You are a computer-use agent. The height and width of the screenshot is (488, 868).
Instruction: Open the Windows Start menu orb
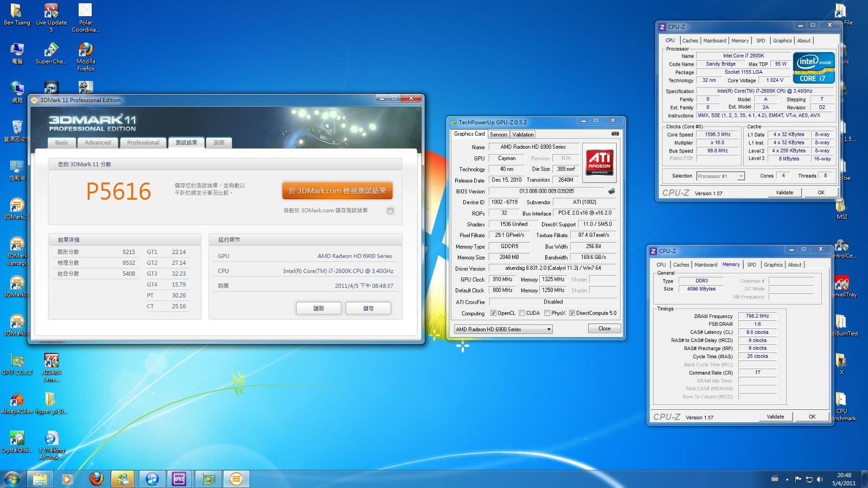12,479
